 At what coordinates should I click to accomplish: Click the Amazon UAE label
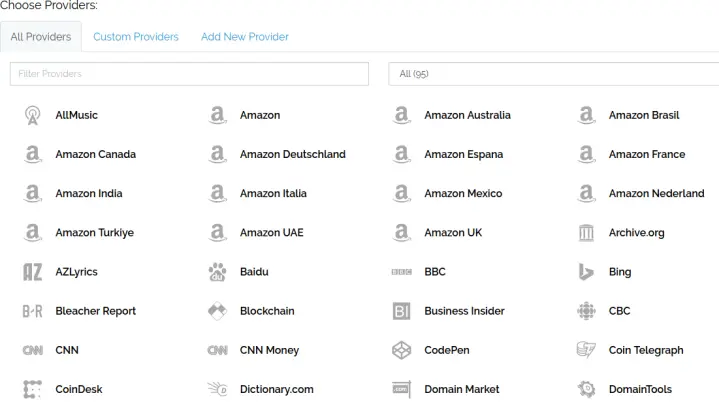[x=271, y=233]
